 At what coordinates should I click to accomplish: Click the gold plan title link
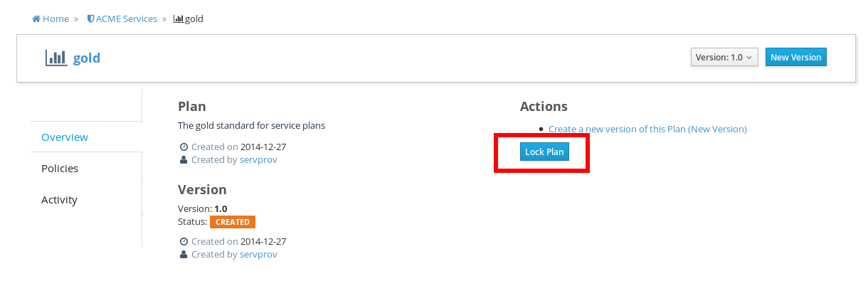[x=87, y=58]
